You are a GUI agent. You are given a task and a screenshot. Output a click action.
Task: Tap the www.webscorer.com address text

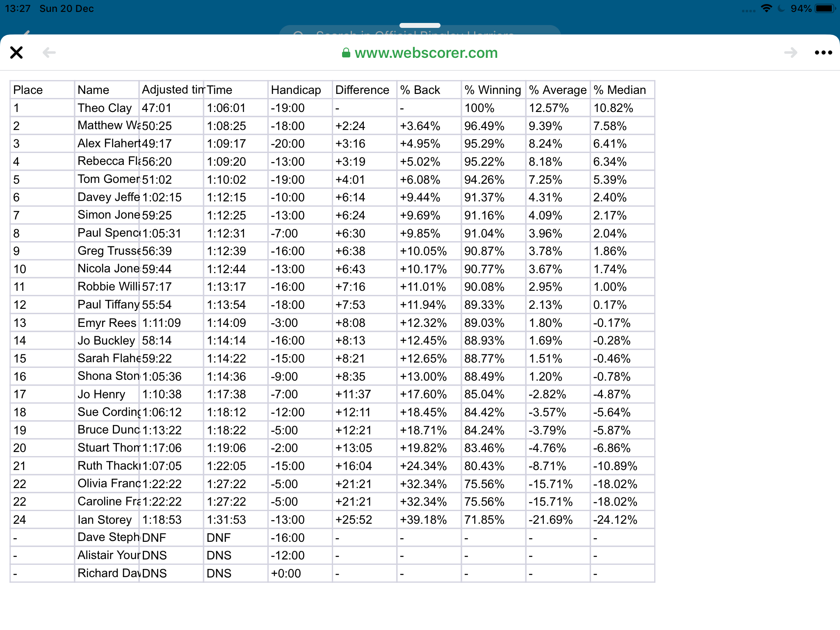(426, 53)
